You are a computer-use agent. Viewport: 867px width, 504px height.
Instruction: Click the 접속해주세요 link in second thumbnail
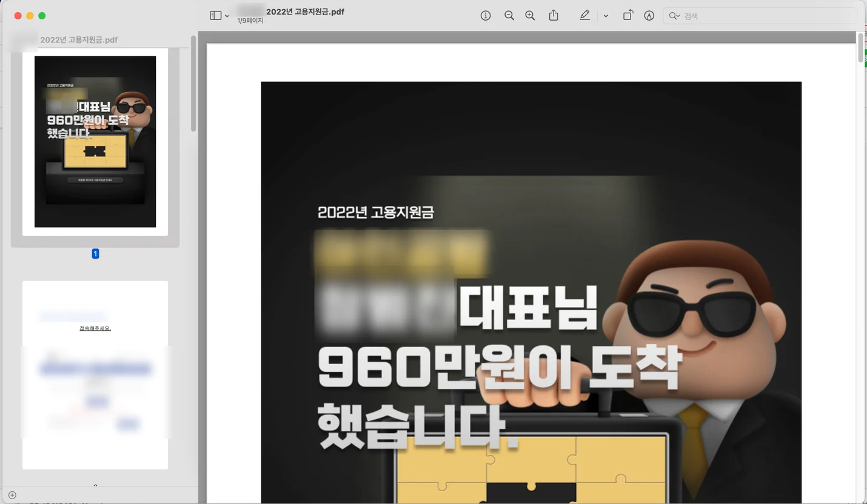tap(95, 328)
